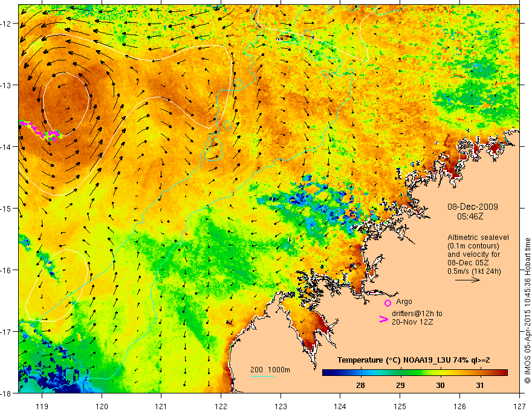Viewport: 532px width, 411px height.
Task: Click the 'Argo' legend label
Action: point(404,302)
